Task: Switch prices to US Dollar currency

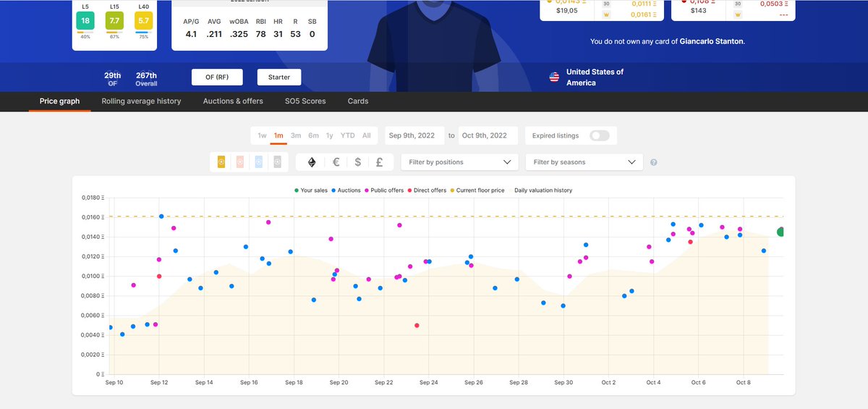Action: (357, 162)
